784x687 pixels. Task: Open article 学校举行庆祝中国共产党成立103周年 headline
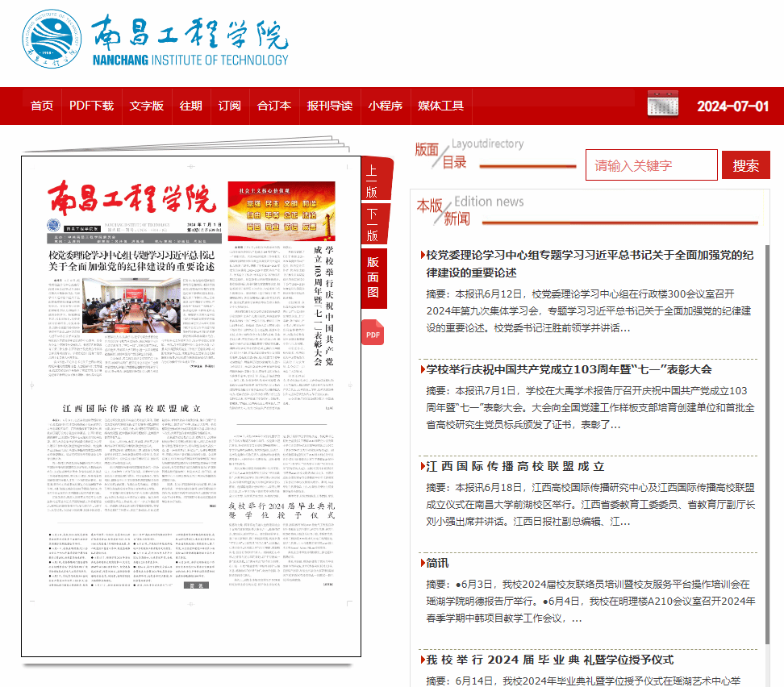569,369
